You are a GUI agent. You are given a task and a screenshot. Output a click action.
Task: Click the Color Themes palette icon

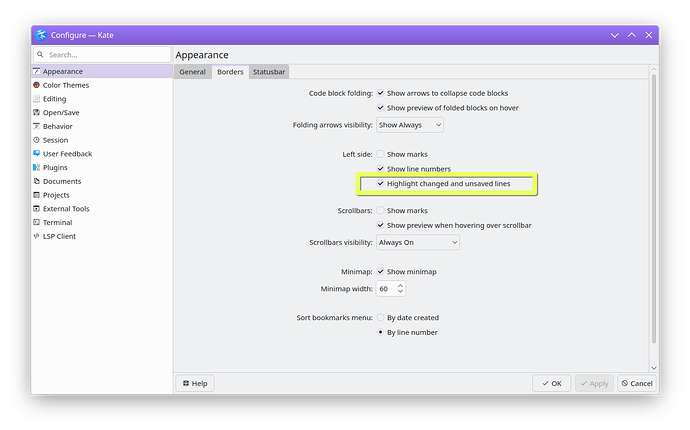[x=37, y=85]
